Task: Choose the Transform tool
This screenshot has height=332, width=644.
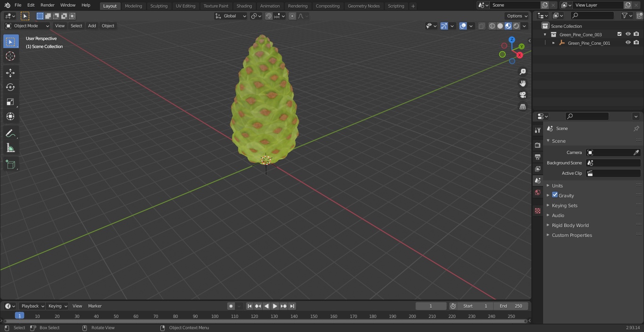Action: [x=10, y=116]
